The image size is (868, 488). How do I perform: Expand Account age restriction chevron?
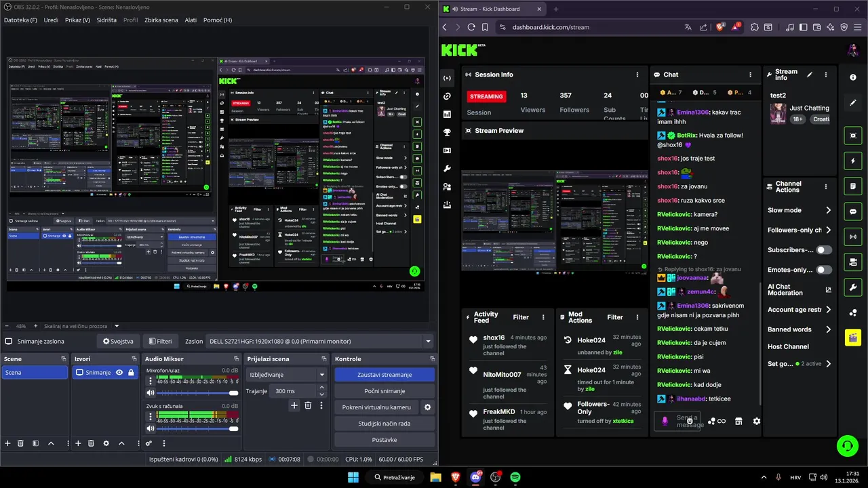[x=828, y=310]
